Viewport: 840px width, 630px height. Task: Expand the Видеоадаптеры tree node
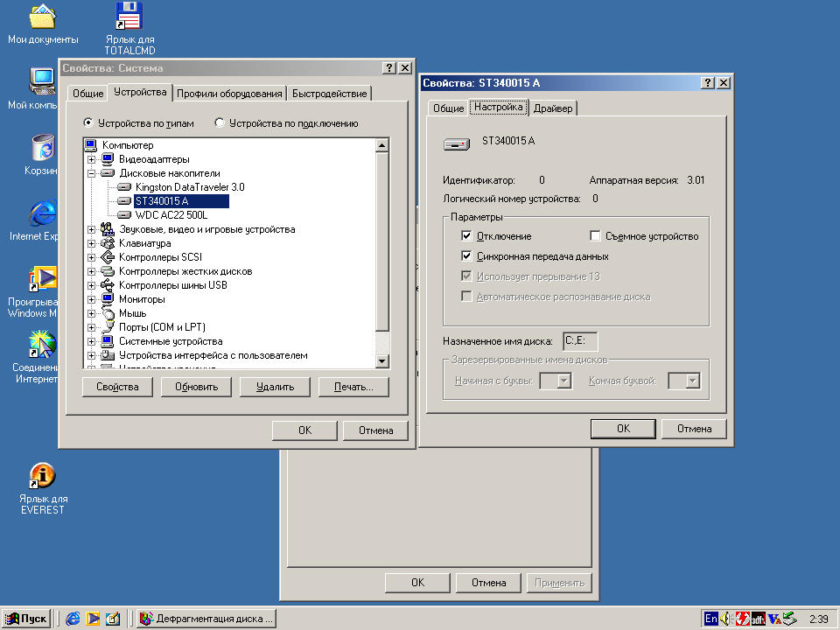point(92,159)
